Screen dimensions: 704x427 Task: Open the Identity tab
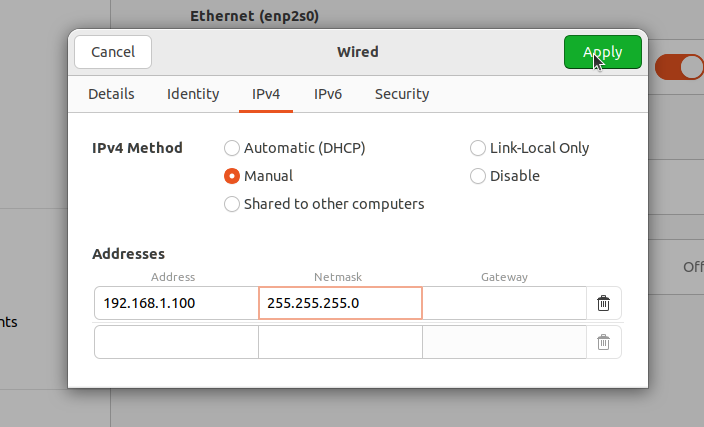tap(193, 94)
